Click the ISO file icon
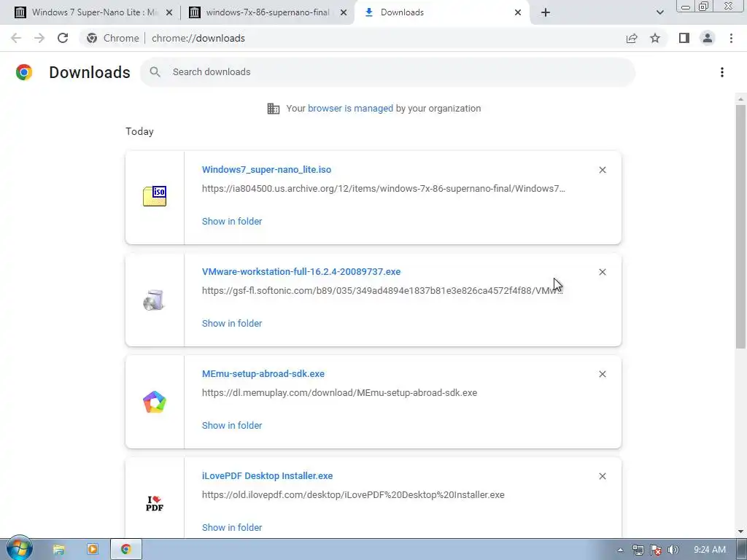The width and height of the screenshot is (747, 560). tap(155, 196)
